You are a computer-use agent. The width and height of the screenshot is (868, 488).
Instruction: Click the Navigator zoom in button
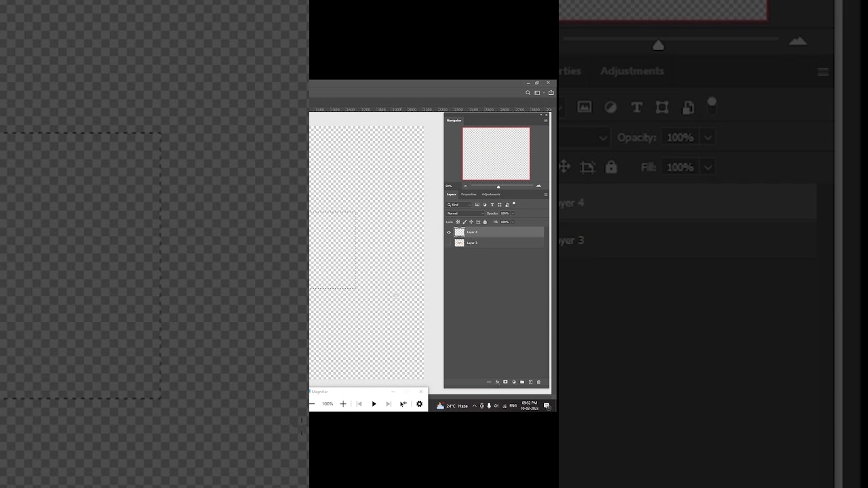click(x=538, y=186)
